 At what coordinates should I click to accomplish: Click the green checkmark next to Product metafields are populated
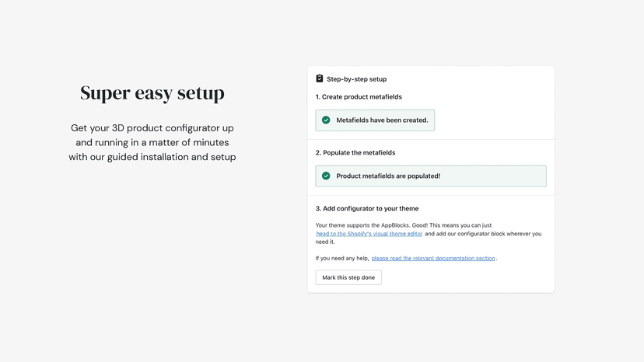[326, 176]
